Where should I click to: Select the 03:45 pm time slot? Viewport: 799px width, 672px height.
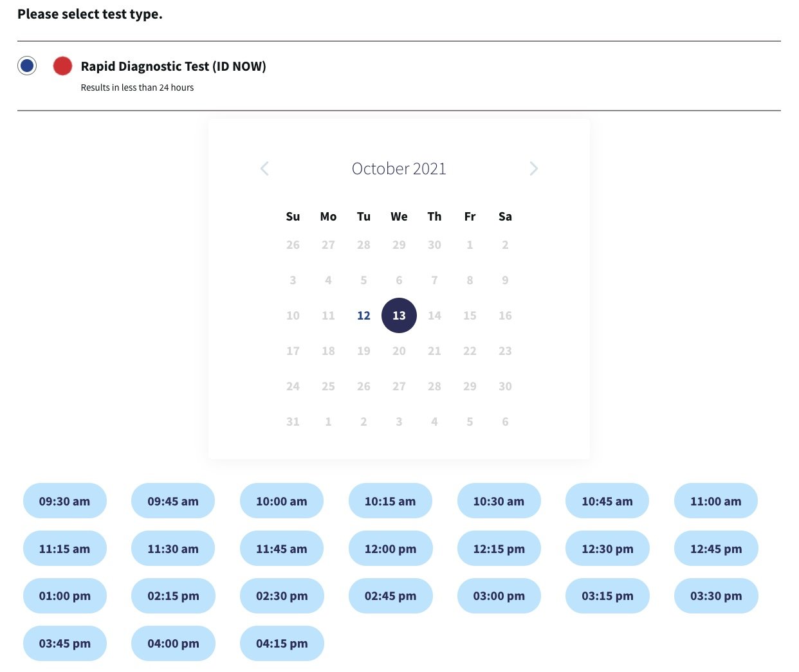tap(65, 644)
